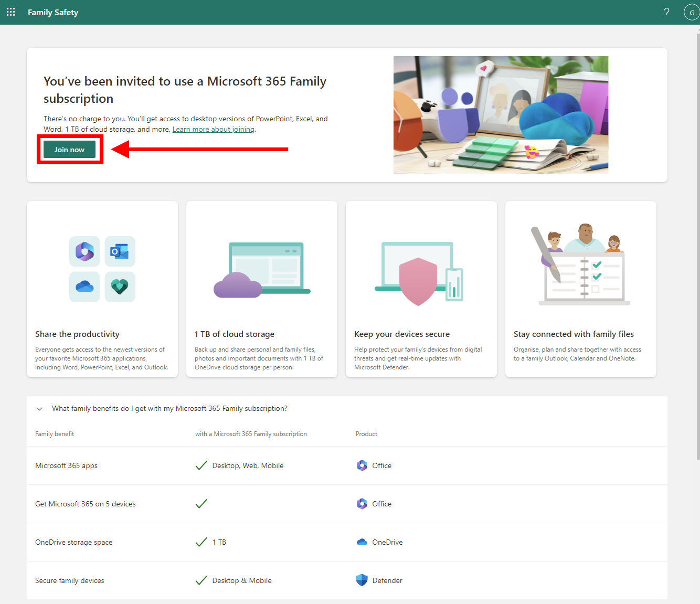Screen dimensions: 700x604
Task: Click the Family Safety heart icon in the productivity card
Action: (120, 287)
